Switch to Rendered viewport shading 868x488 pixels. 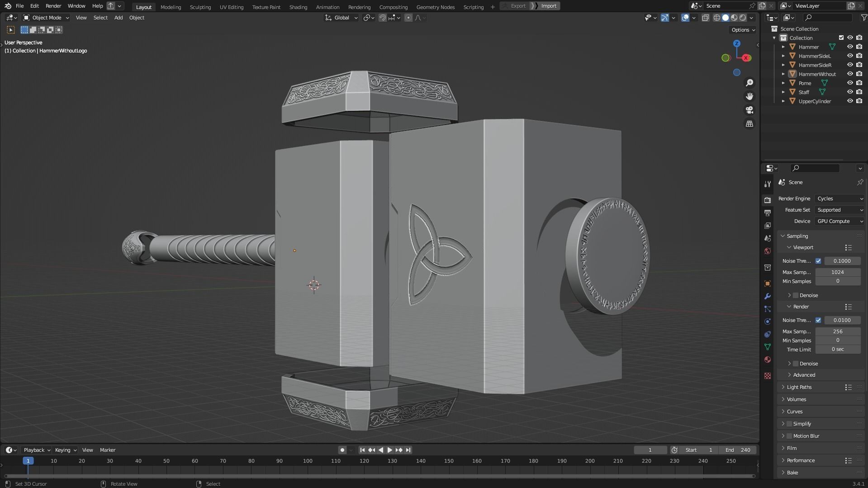click(743, 18)
